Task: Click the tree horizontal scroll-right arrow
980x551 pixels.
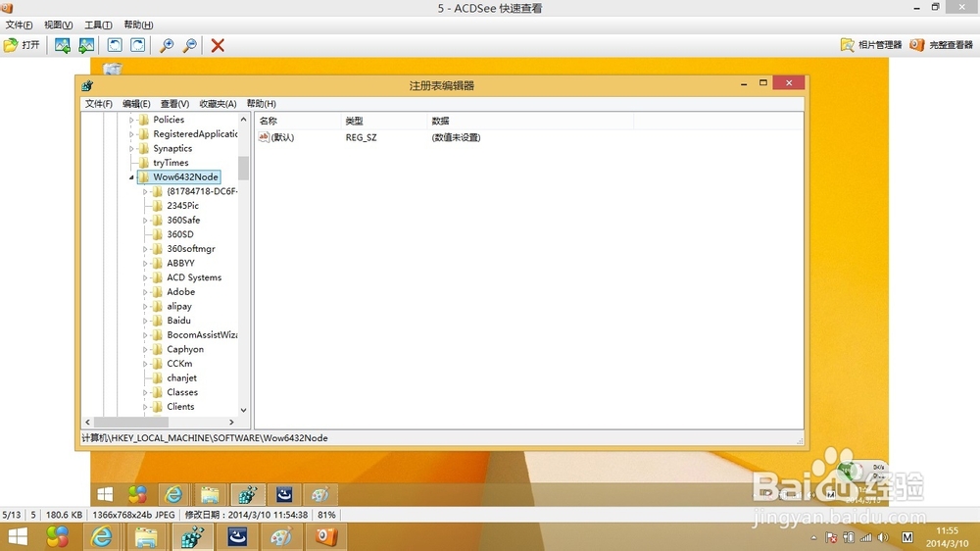Action: [x=231, y=423]
